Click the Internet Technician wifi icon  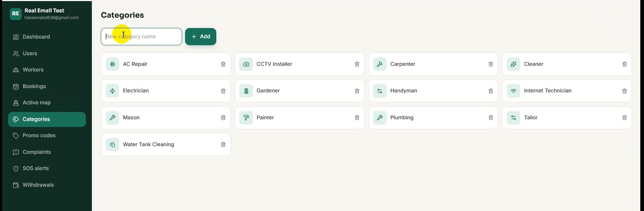[x=513, y=91]
